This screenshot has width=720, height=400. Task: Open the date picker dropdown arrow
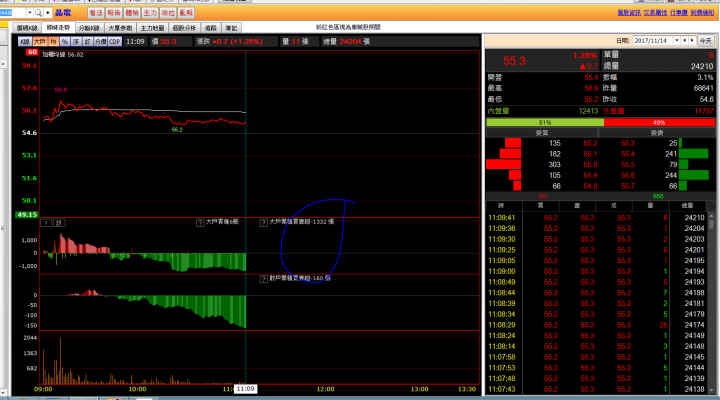pyautogui.click(x=676, y=41)
